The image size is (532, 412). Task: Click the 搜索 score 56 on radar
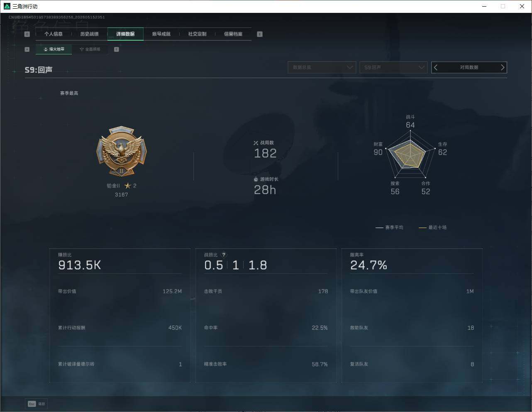tap(395, 192)
